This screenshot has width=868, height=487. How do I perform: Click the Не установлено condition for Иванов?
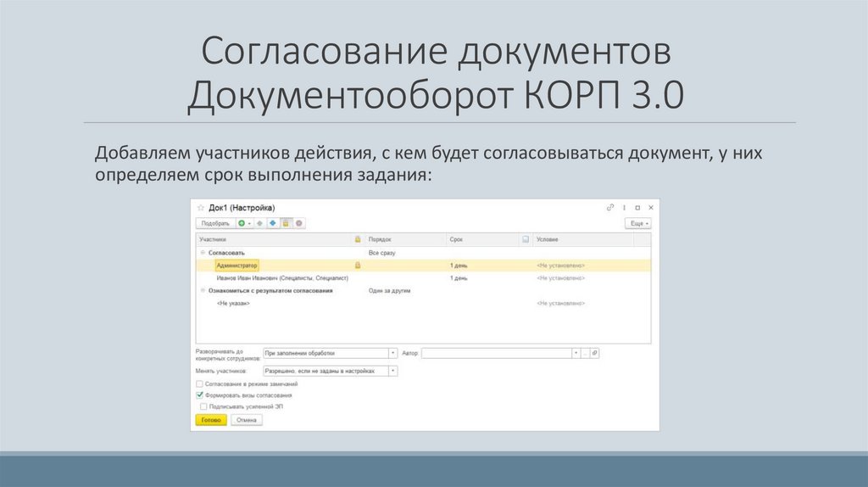pyautogui.click(x=560, y=278)
